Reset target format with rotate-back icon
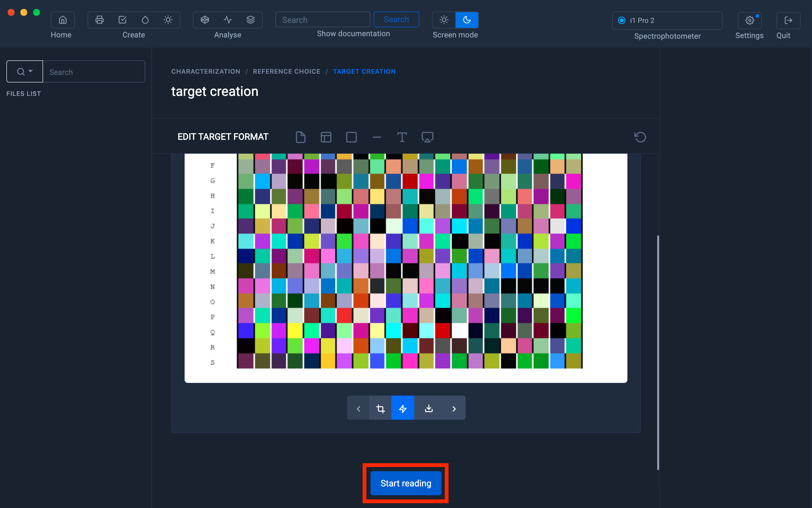The image size is (812, 508). click(x=640, y=137)
